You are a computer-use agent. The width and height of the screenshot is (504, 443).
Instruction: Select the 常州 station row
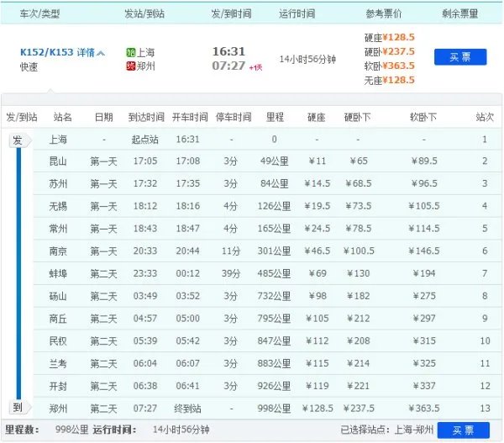(267, 229)
